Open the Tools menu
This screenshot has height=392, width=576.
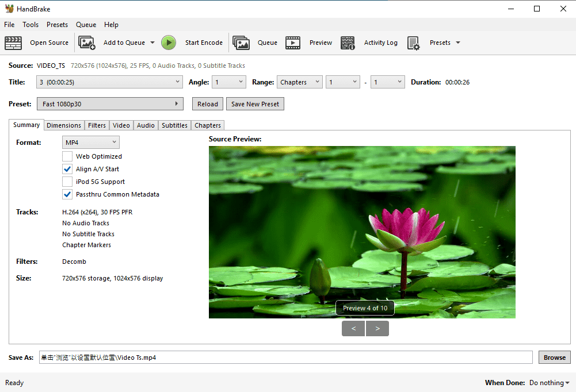pos(30,25)
